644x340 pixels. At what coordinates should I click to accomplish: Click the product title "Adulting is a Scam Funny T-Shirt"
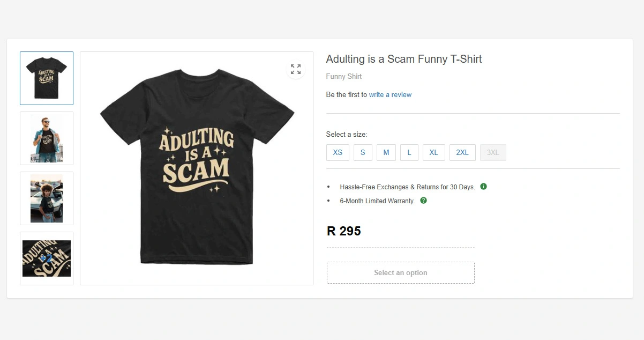click(x=404, y=59)
